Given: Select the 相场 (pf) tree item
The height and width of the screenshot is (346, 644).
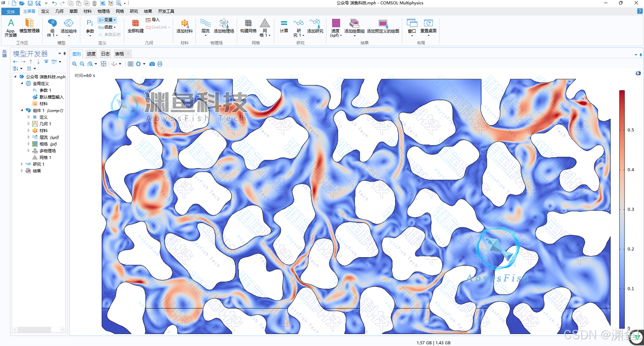Looking at the screenshot, I should pyautogui.click(x=44, y=144).
